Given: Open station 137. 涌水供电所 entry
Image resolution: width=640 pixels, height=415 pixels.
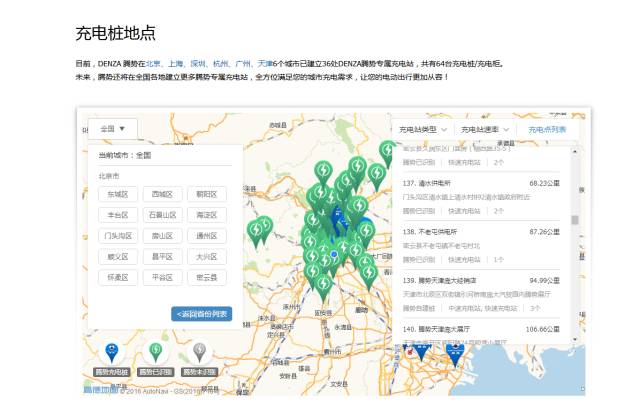Looking at the screenshot, I should pyautogui.click(x=481, y=197).
